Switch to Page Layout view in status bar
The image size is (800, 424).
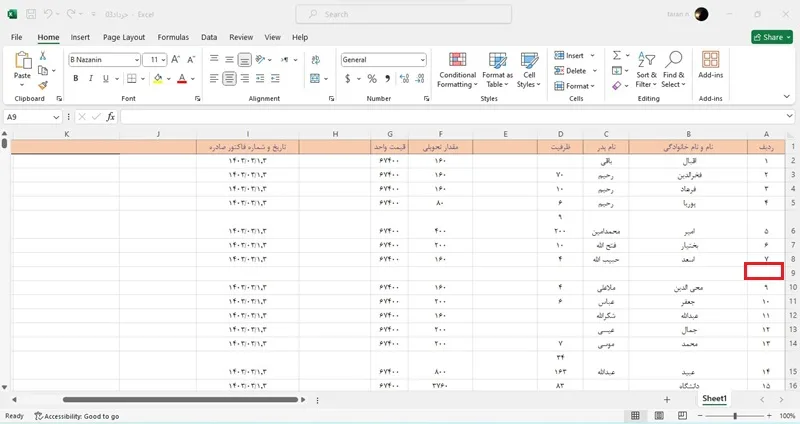tap(659, 415)
